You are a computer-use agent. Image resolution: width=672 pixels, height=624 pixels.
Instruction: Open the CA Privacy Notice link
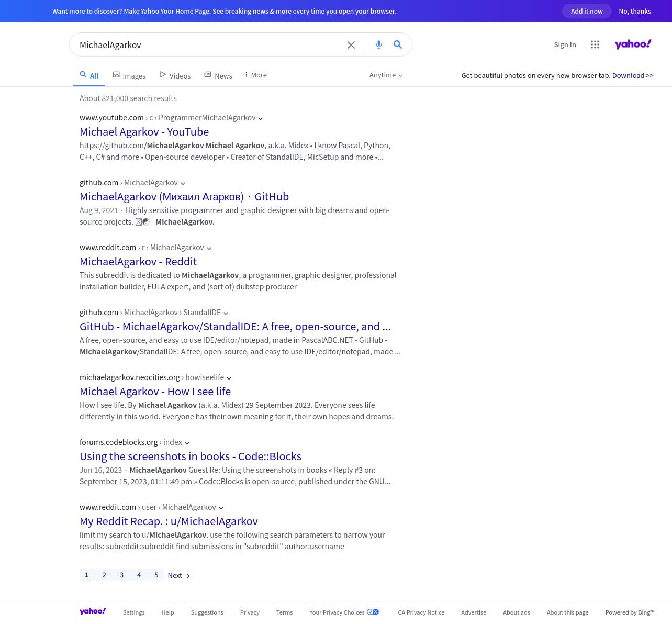[x=421, y=612]
